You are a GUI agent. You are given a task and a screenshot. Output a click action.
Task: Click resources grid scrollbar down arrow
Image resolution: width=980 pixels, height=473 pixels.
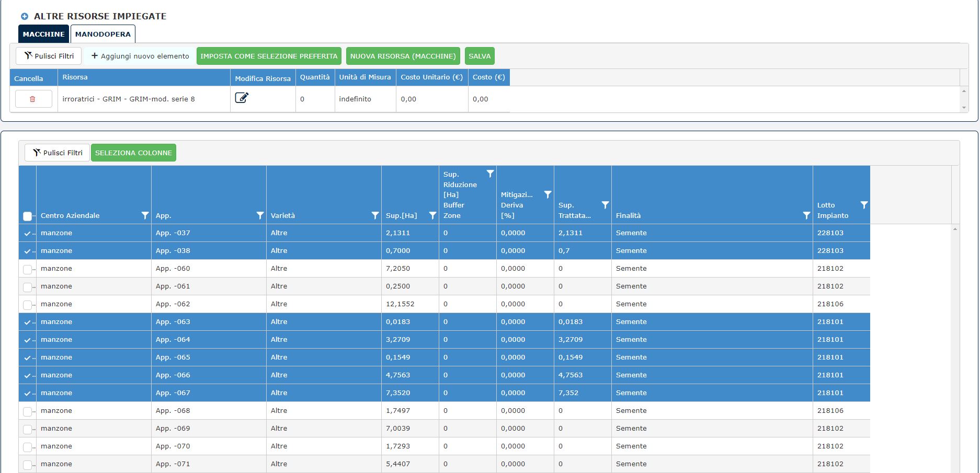[964, 108]
